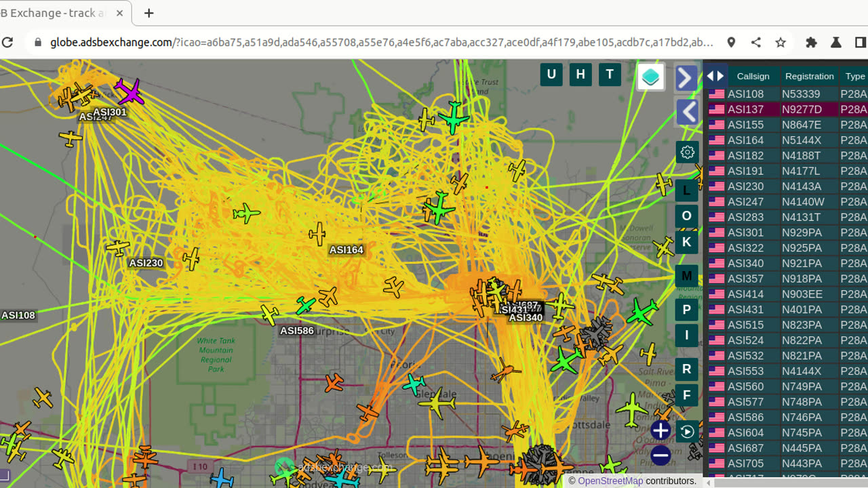Select the purple aircraft near ASI301

click(129, 91)
